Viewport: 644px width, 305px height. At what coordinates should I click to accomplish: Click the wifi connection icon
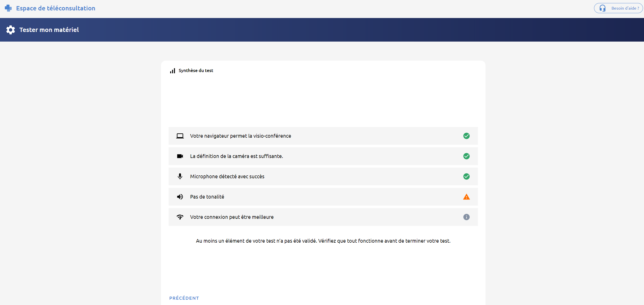180,217
